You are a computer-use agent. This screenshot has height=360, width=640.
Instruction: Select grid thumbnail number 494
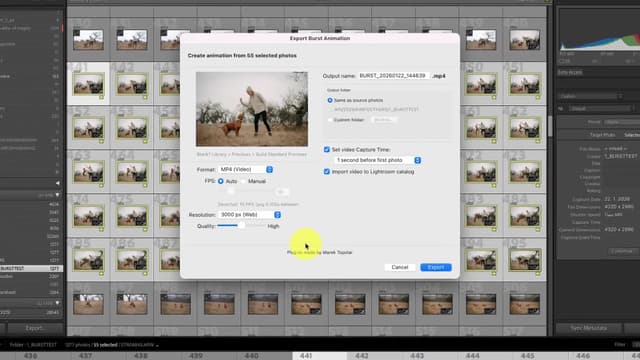tap(481, 260)
